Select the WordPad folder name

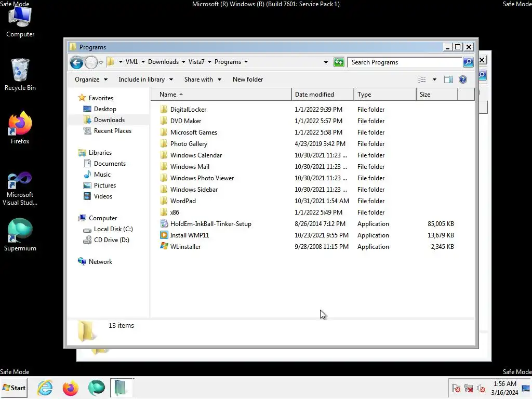[183, 201]
